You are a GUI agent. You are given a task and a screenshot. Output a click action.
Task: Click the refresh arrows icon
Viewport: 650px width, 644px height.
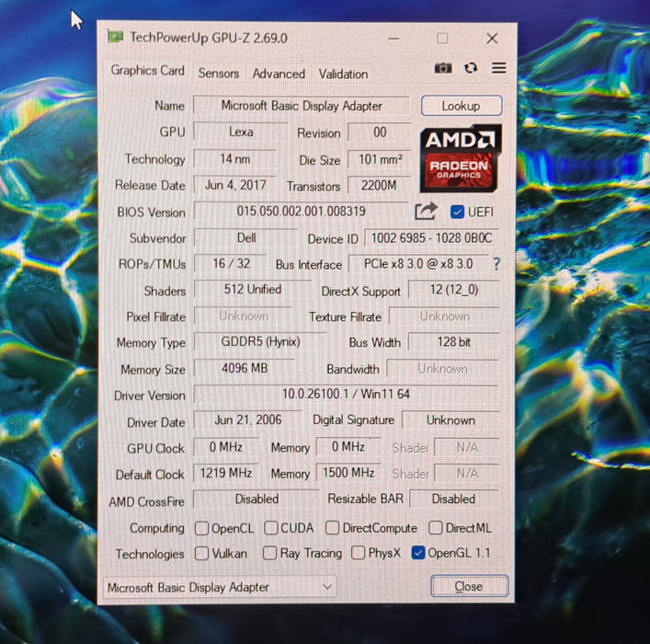tap(471, 68)
